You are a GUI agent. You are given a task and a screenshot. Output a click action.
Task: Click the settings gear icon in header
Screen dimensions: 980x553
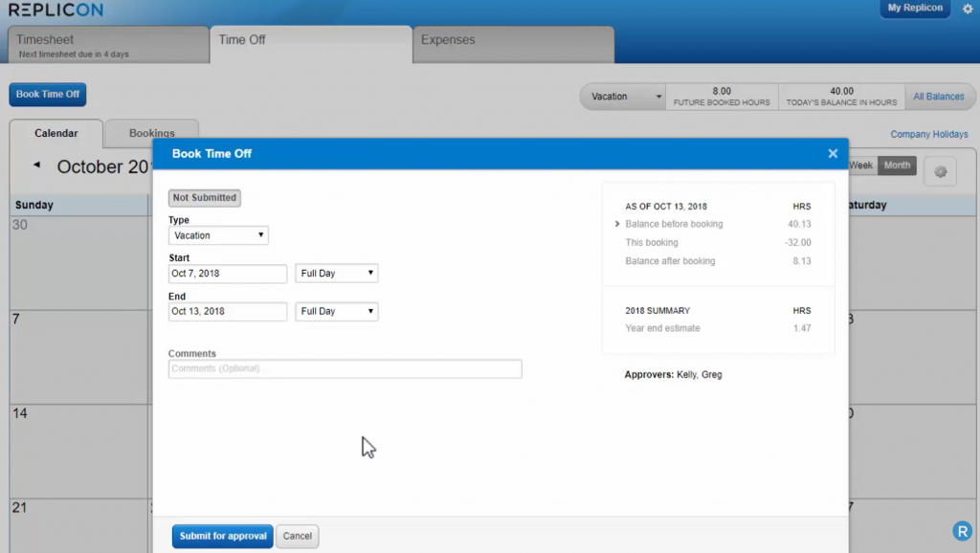968,9
